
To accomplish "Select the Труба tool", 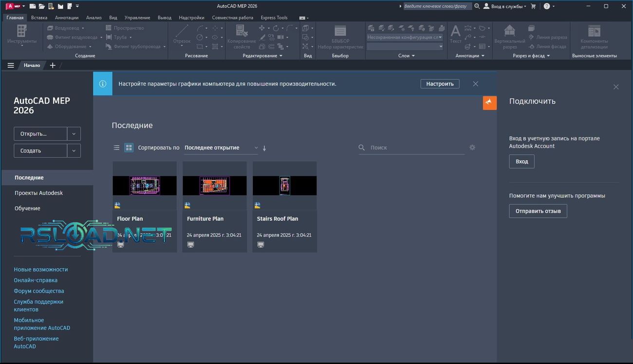I will point(118,37).
